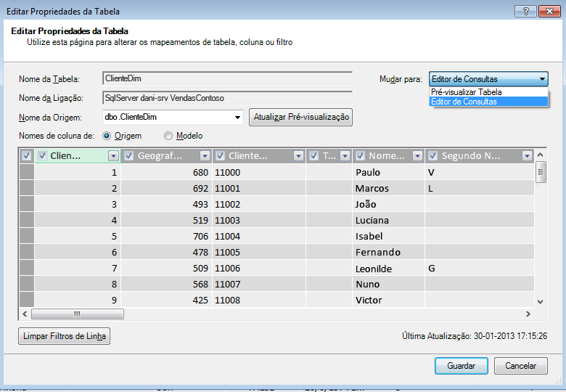This screenshot has width=566, height=392.
Task: Uncheck the T... column checkbox
Action: pyautogui.click(x=313, y=156)
